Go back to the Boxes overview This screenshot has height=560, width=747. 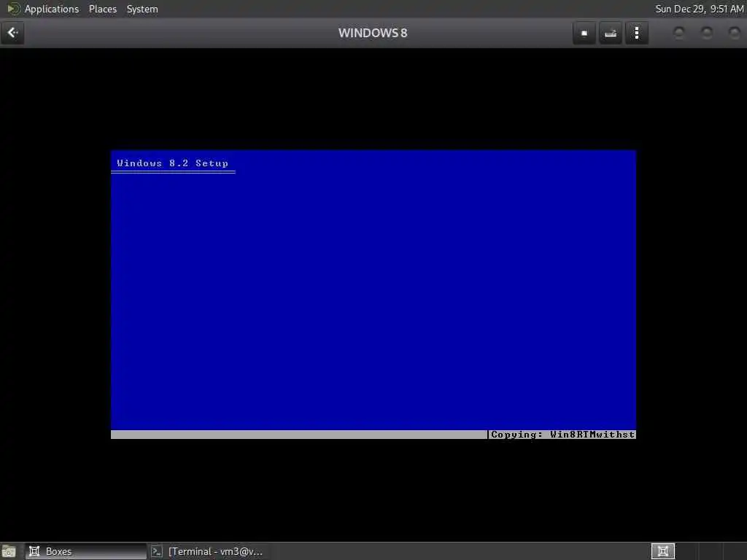point(12,33)
